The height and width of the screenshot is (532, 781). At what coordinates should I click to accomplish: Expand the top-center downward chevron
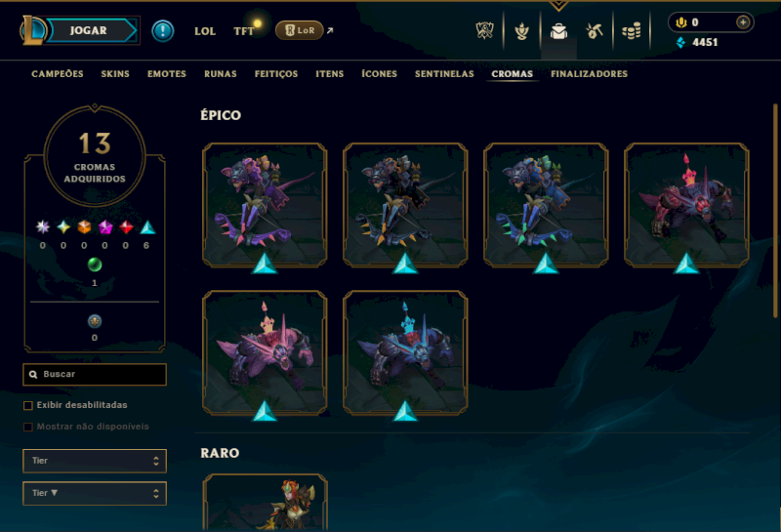tap(558, 6)
